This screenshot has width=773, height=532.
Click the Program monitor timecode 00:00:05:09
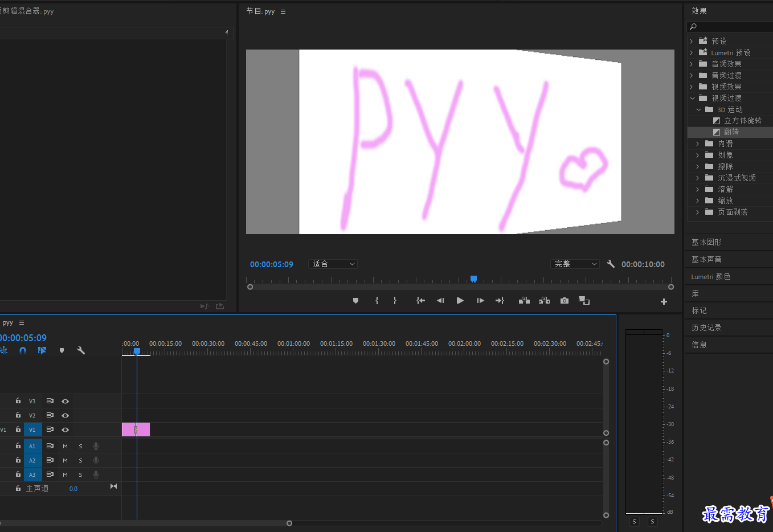pyautogui.click(x=272, y=264)
